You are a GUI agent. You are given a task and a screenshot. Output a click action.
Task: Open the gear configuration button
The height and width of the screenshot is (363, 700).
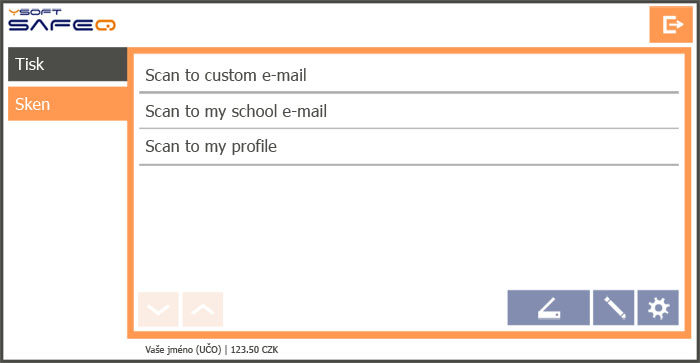pos(658,308)
